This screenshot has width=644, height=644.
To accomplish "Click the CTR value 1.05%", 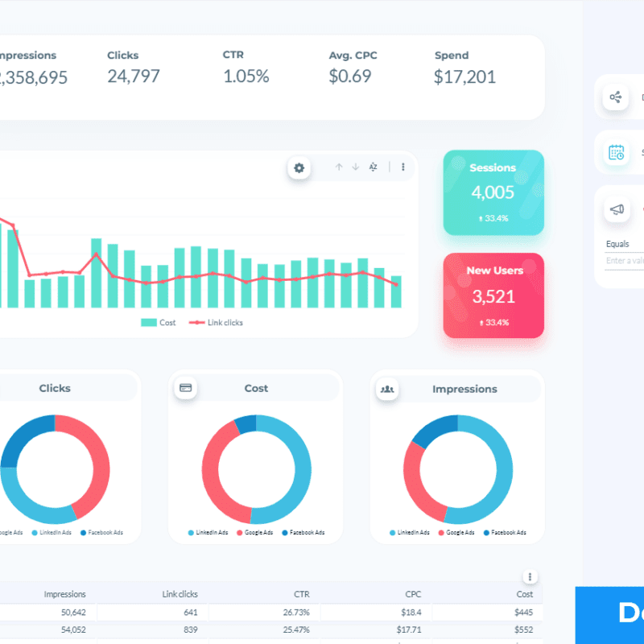I will (246, 76).
